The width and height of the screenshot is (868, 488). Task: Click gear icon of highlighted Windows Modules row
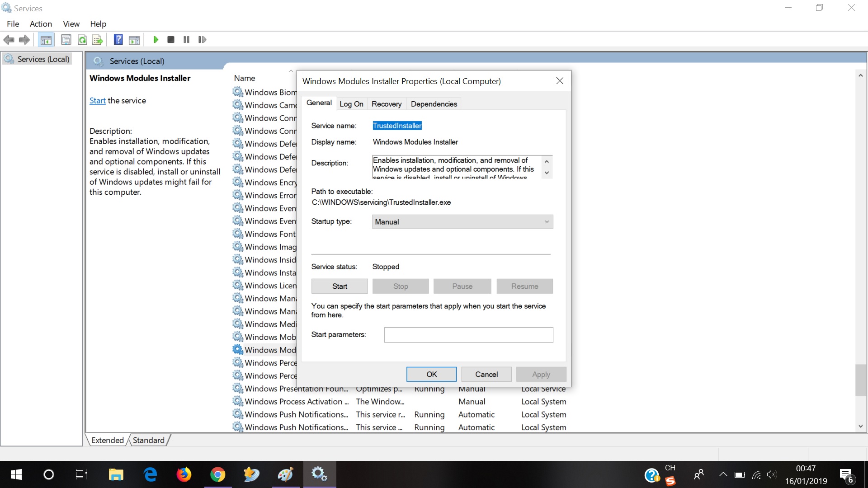[238, 350]
